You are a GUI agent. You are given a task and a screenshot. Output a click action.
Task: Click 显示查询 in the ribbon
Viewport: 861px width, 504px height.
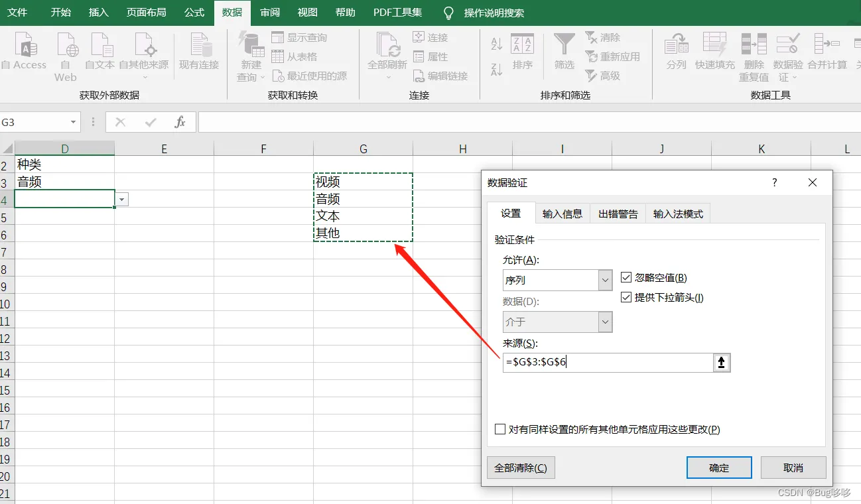(x=299, y=38)
